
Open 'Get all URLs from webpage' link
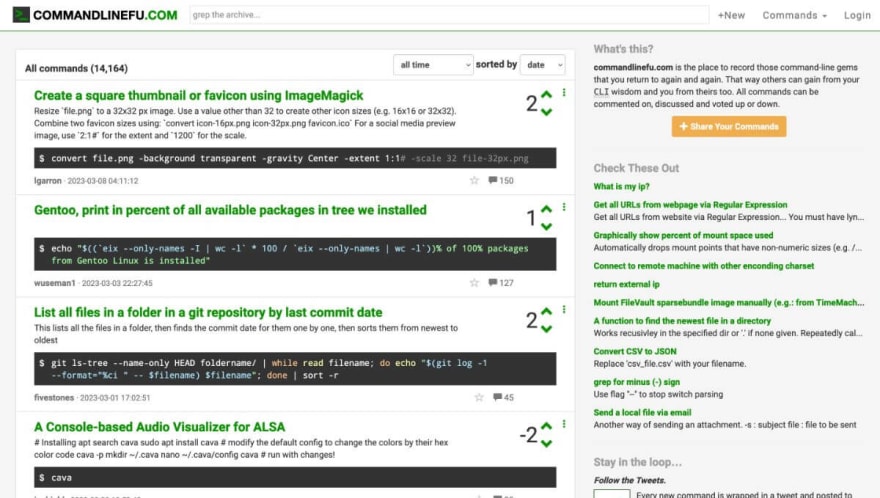pyautogui.click(x=690, y=205)
